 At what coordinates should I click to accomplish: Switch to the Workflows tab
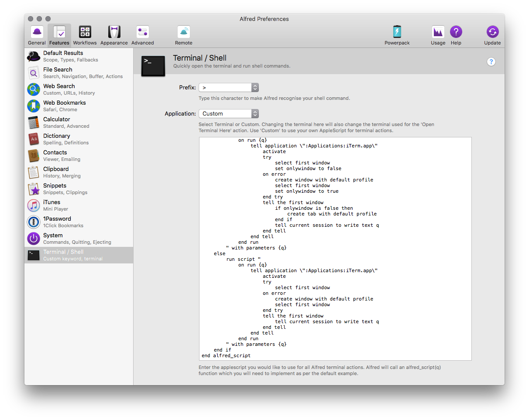click(x=85, y=35)
